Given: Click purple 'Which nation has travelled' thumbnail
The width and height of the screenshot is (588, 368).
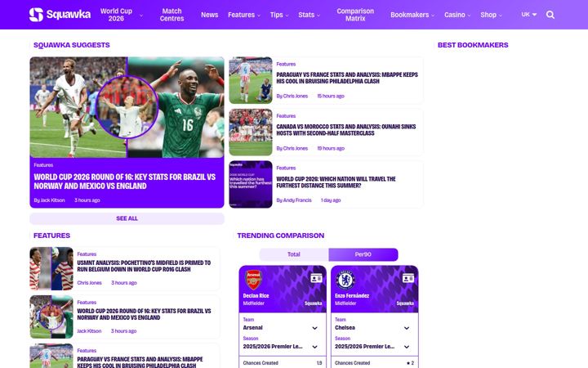Looking at the screenshot, I should [251, 184].
